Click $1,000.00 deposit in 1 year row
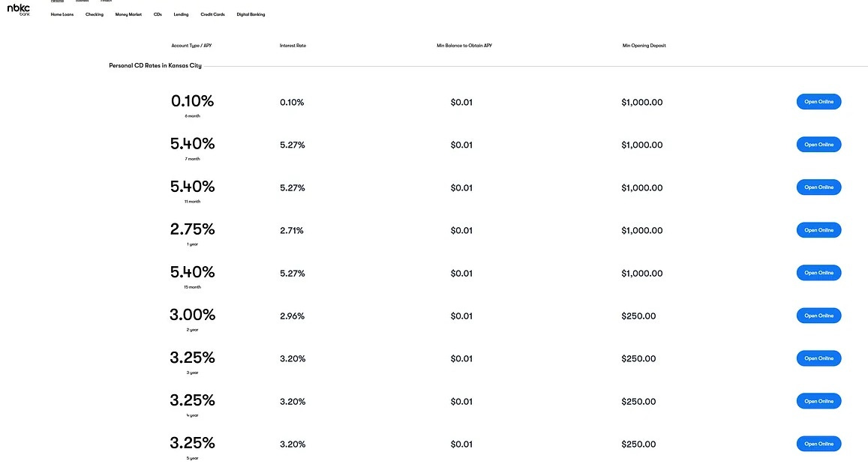Screen dimensions: 868x467 tap(642, 230)
